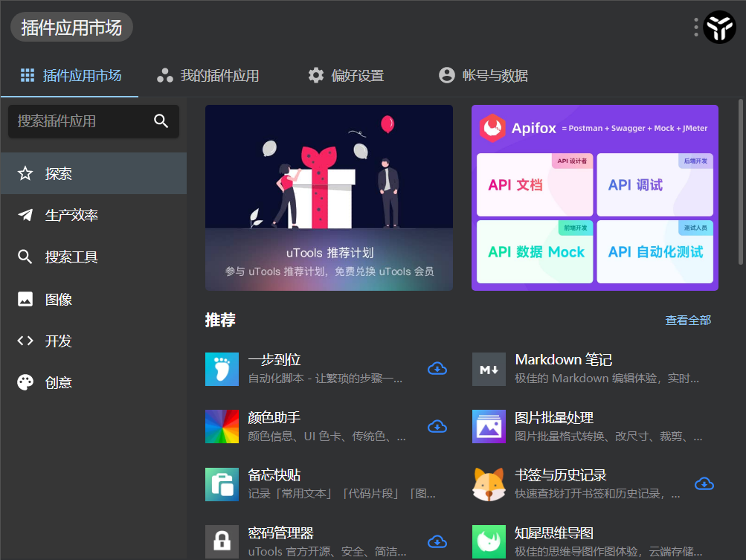Click the 颜色助手 color wheel icon
Image resolution: width=746 pixels, height=560 pixels.
(x=222, y=426)
